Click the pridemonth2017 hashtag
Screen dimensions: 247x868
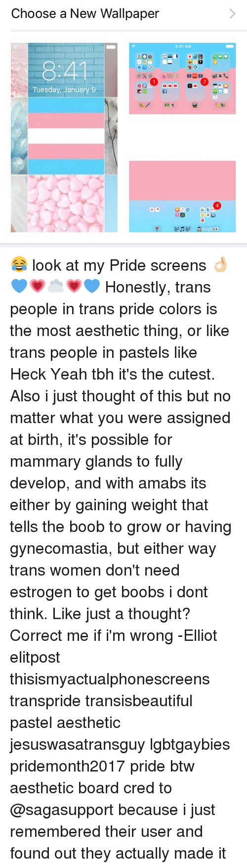(x=67, y=766)
